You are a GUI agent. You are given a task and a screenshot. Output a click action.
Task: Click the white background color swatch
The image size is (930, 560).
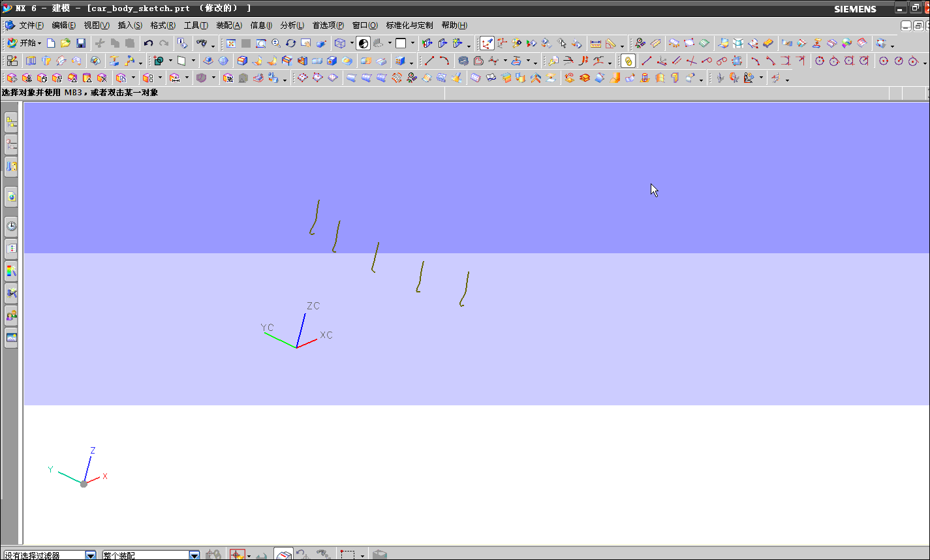click(401, 43)
